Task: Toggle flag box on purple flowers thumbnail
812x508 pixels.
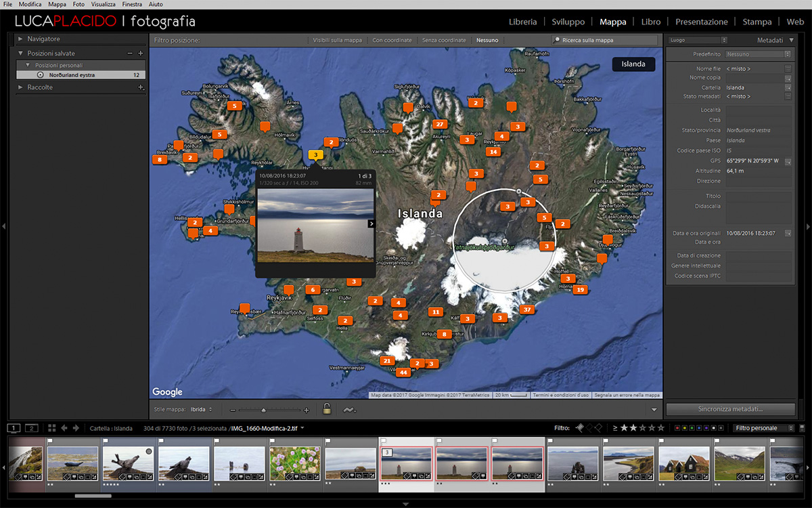Action: 273,440
